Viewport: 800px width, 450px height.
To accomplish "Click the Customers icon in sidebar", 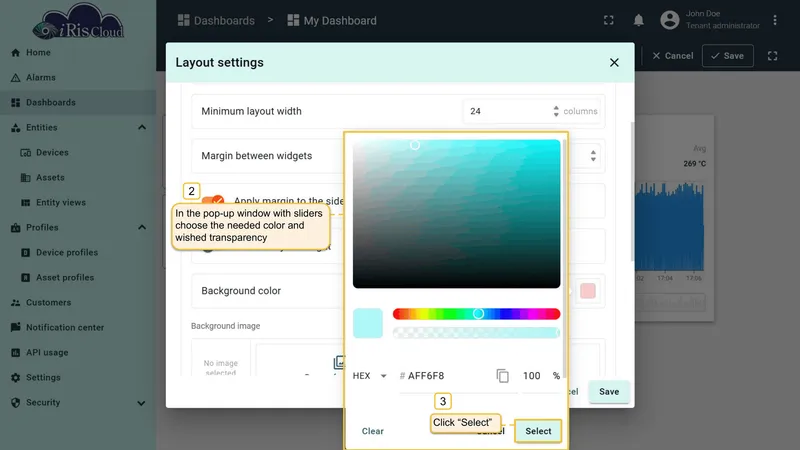I will click(15, 303).
